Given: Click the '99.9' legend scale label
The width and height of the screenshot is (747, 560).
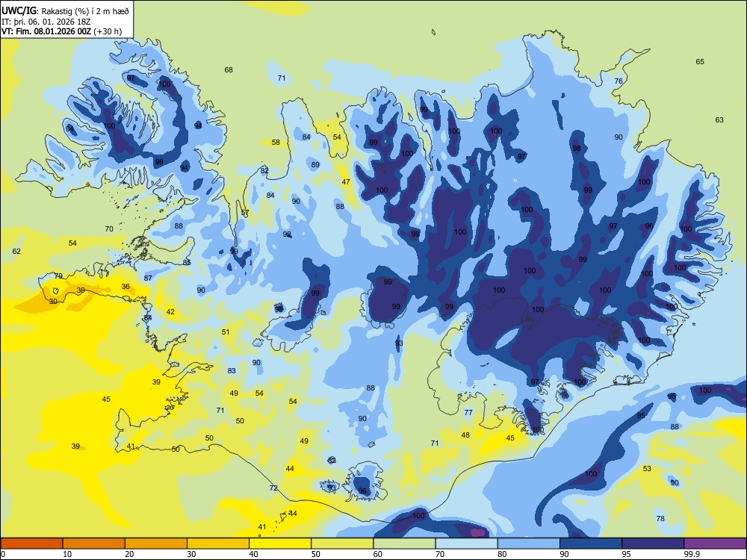Looking at the screenshot, I should [691, 554].
